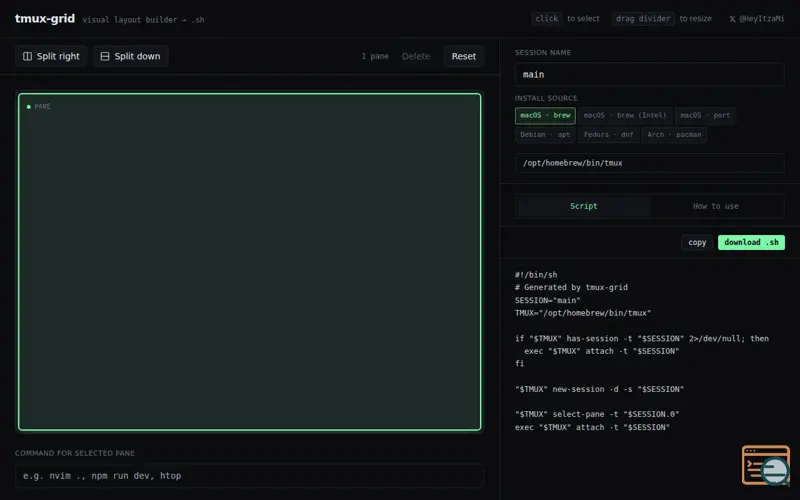This screenshot has width=800, height=500.
Task: Click the has-session script line
Action: coord(641,338)
